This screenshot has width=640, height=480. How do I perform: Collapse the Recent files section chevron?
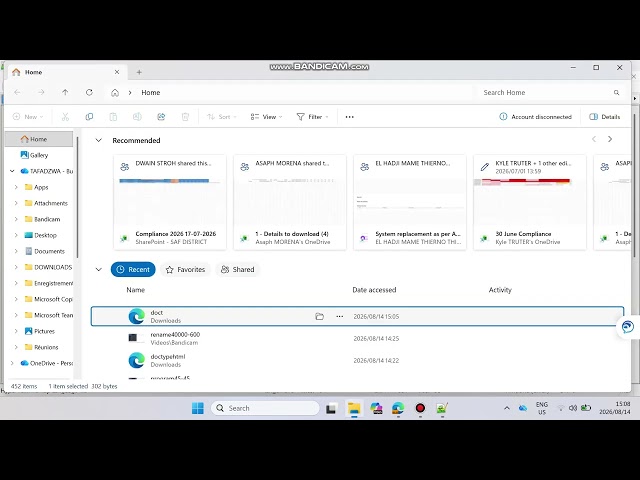[98, 269]
